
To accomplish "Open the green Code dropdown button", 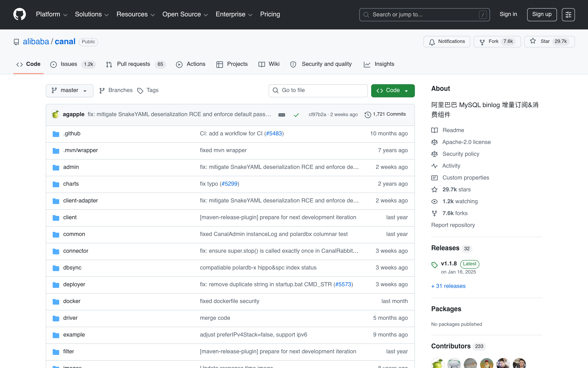I will [x=393, y=91].
